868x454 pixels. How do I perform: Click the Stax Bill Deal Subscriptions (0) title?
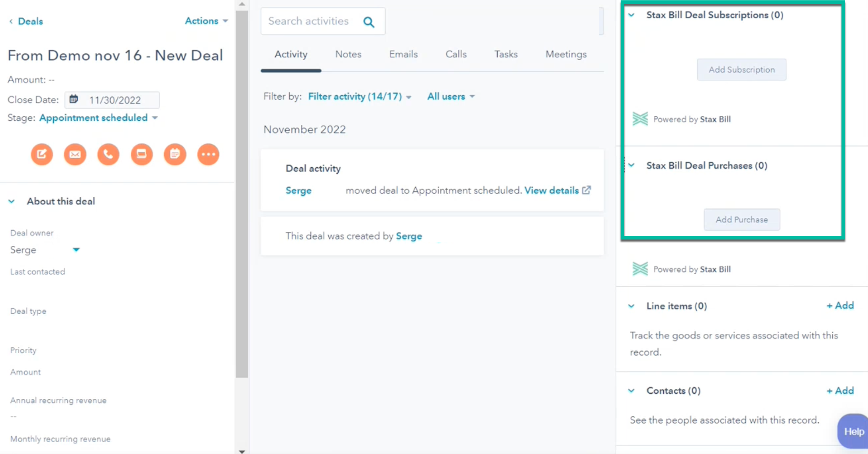click(715, 15)
